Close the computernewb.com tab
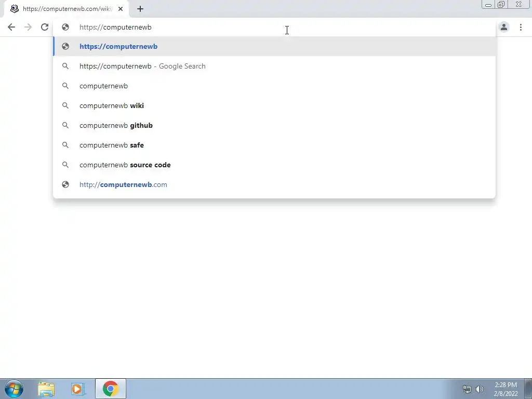Image resolution: width=532 pixels, height=399 pixels. point(121,9)
